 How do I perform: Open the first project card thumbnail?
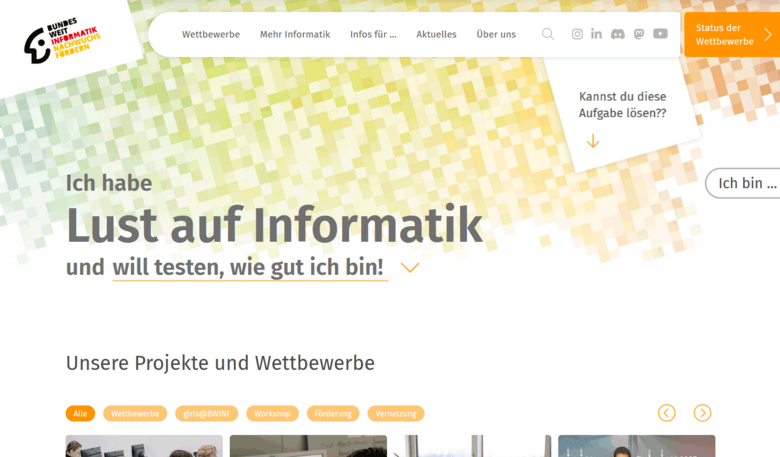tap(144, 446)
